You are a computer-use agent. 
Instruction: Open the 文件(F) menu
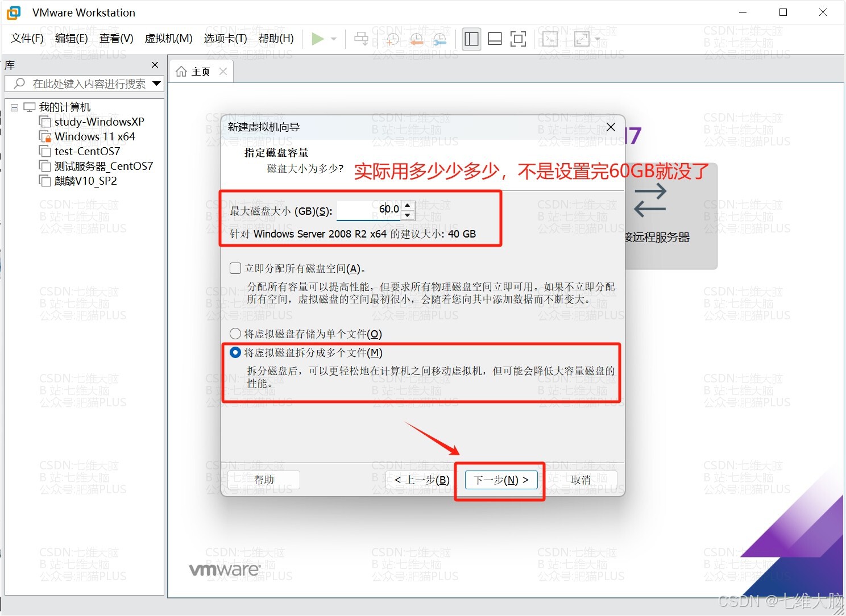pos(27,38)
